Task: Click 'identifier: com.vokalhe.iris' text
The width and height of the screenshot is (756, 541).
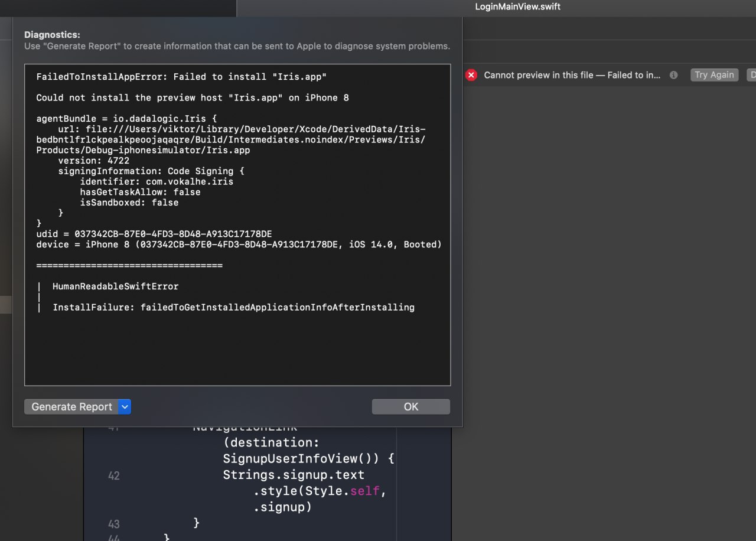Action: click(x=157, y=181)
